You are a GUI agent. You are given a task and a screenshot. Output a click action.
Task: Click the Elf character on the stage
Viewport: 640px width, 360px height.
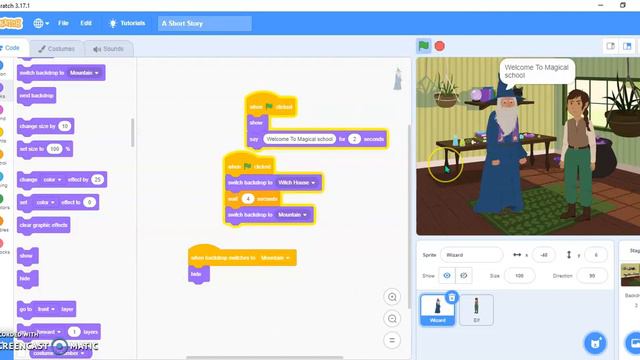tap(578, 155)
